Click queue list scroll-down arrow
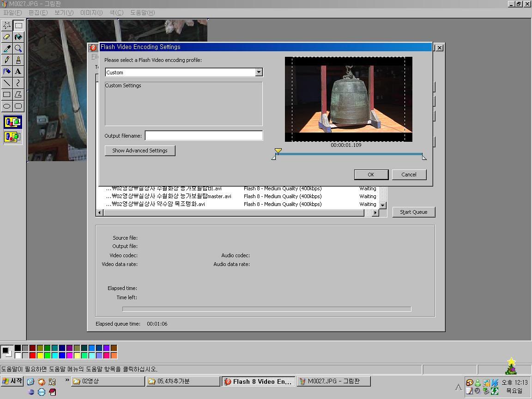The width and height of the screenshot is (532, 399). [x=383, y=205]
